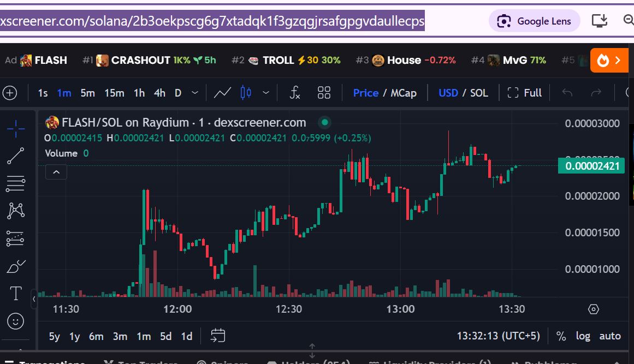The height and width of the screenshot is (364, 634).
Task: Click the add symbol plus icon
Action: tap(10, 93)
